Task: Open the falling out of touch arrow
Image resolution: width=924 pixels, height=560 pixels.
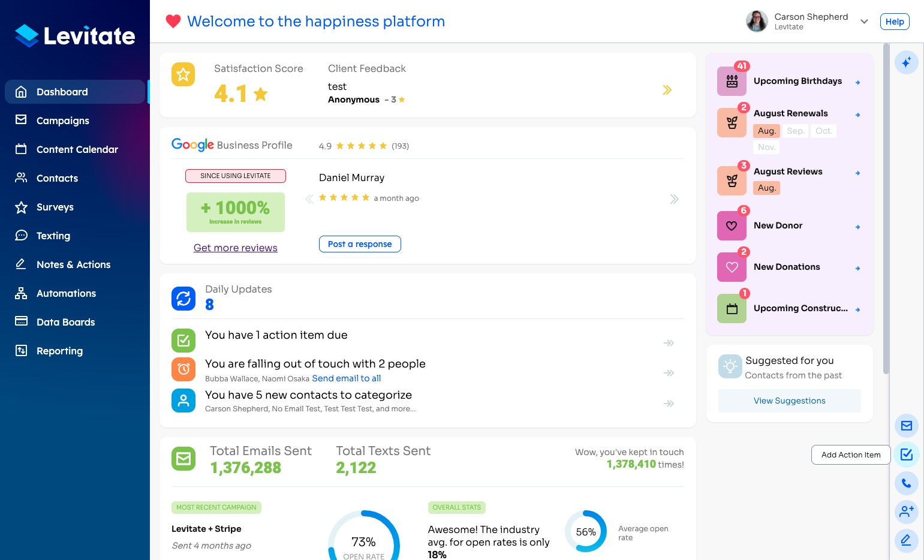Action: 669,373
